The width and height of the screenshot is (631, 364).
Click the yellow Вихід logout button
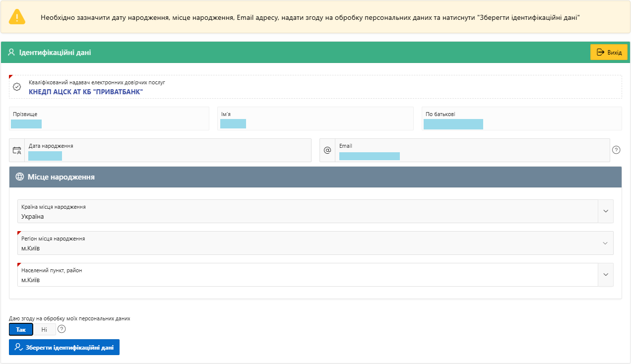609,52
